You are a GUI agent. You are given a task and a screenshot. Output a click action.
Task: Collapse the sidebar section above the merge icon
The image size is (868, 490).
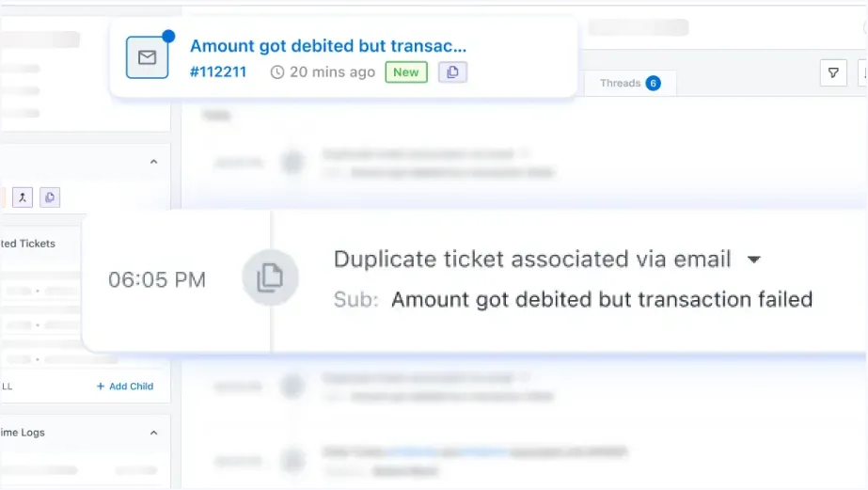(x=153, y=162)
